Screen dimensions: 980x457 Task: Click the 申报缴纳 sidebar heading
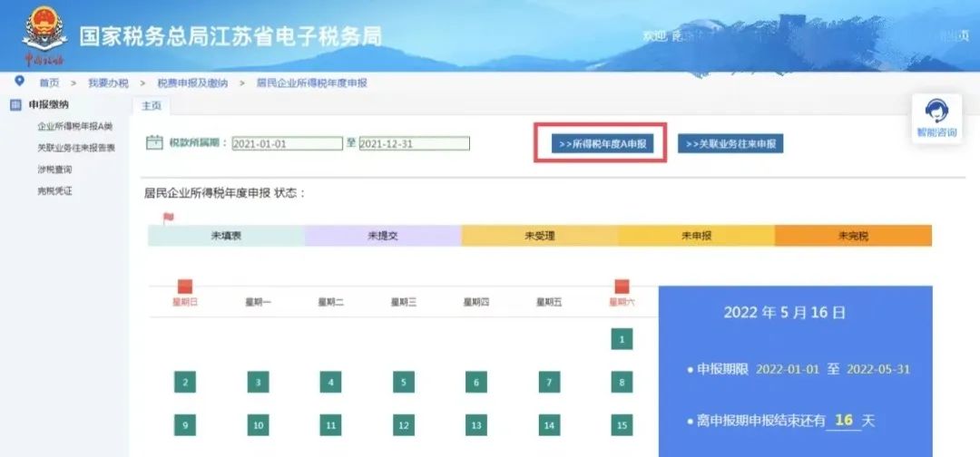[49, 105]
